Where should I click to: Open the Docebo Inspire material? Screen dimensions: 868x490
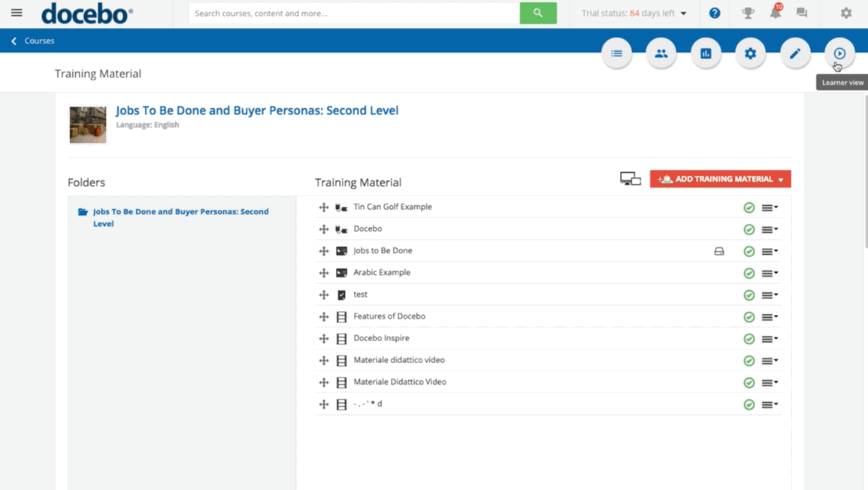(382, 337)
